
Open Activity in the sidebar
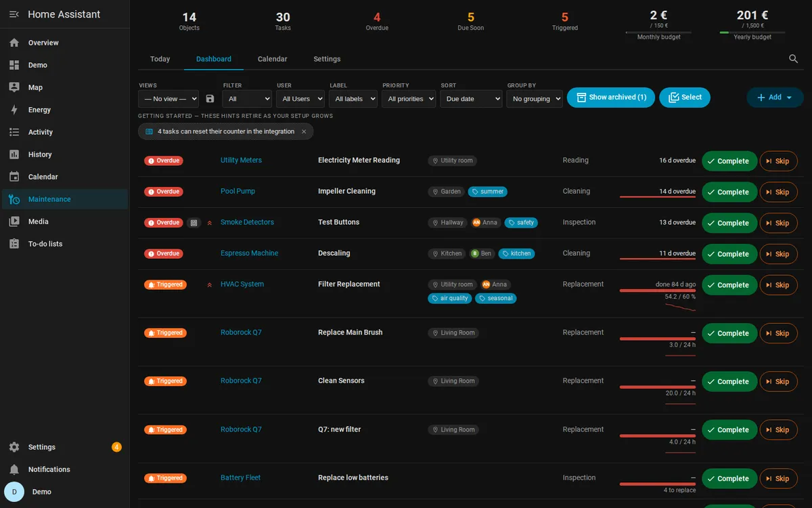(x=65, y=132)
